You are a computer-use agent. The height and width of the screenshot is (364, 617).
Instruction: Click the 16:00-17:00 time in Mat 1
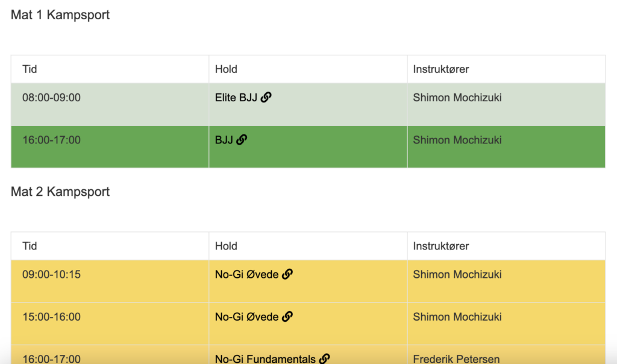(x=52, y=140)
